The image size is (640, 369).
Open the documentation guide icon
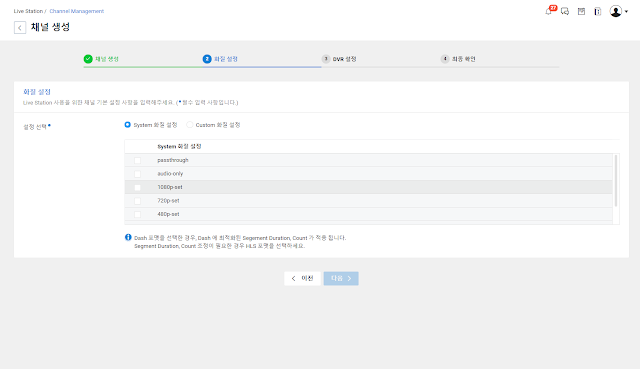598,11
